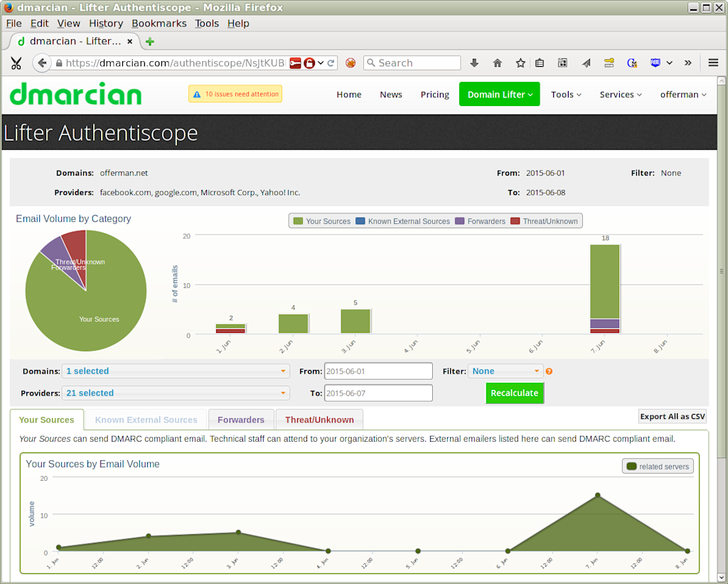The height and width of the screenshot is (584, 728).
Task: Click the scissors icon in the toolbar
Action: click(x=16, y=63)
